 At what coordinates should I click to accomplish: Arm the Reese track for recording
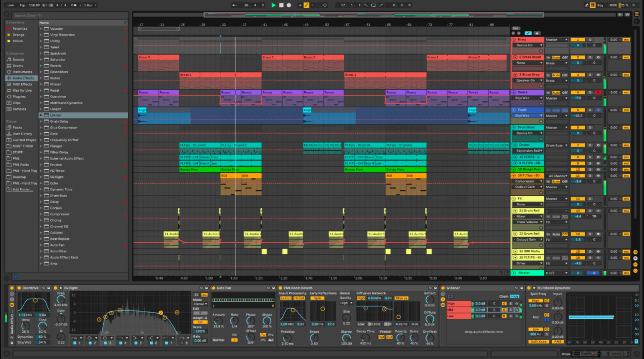point(598,92)
